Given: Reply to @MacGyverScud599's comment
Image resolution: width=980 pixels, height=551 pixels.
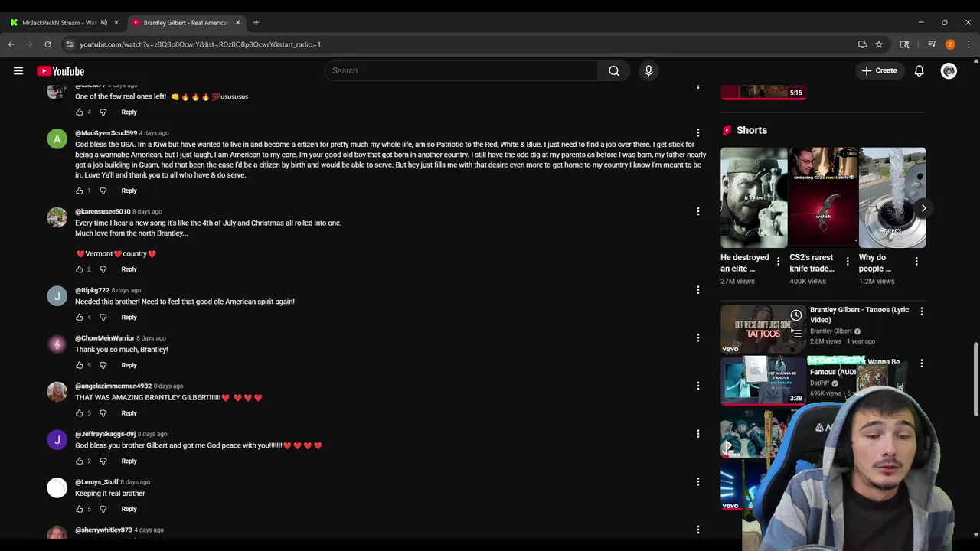Looking at the screenshot, I should click(x=129, y=191).
